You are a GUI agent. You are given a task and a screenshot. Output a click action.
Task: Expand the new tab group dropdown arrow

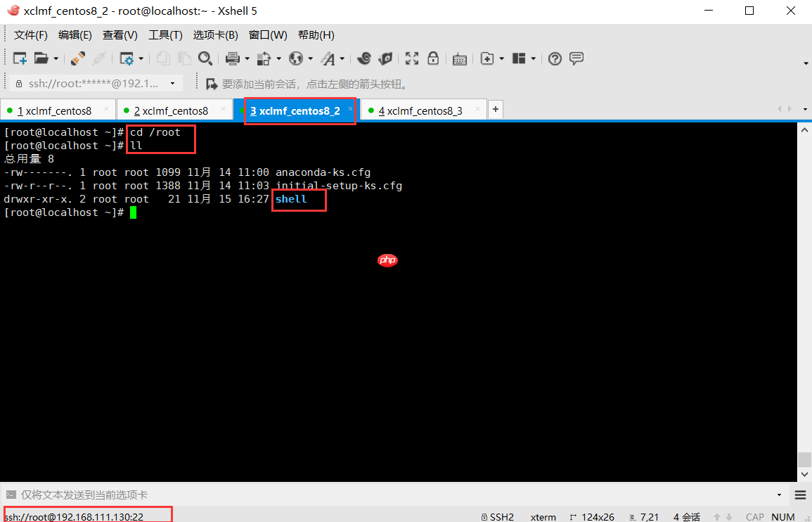pyautogui.click(x=501, y=59)
